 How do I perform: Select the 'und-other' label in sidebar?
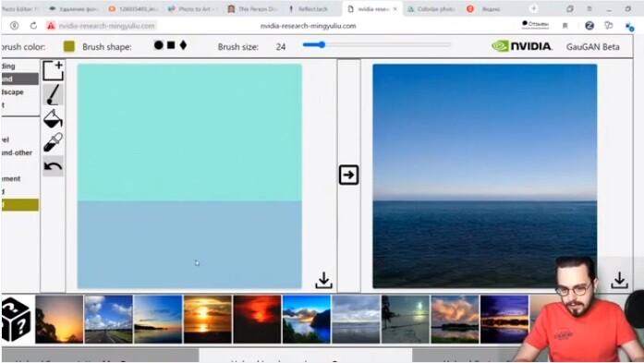17,152
